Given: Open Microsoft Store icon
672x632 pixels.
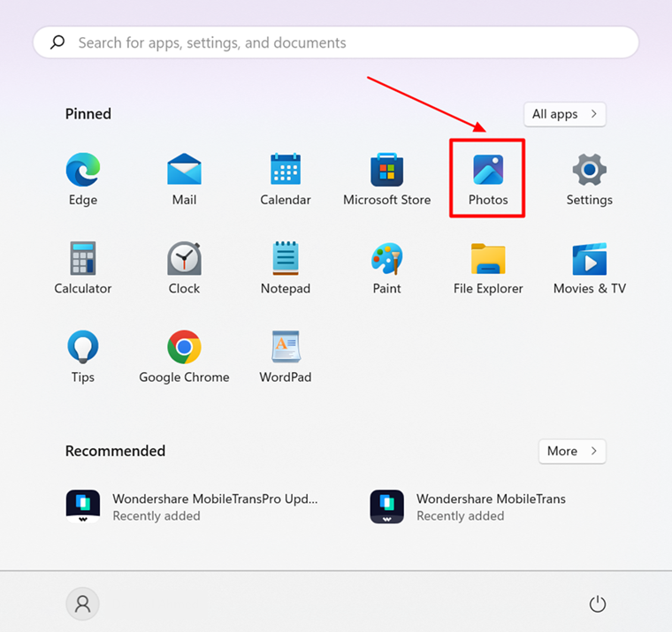Looking at the screenshot, I should point(386,170).
